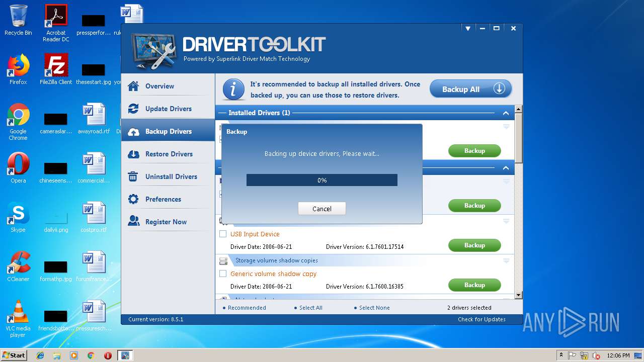The width and height of the screenshot is (644, 362).
Task: Click driver list scrollbar up arrow
Action: point(519,109)
